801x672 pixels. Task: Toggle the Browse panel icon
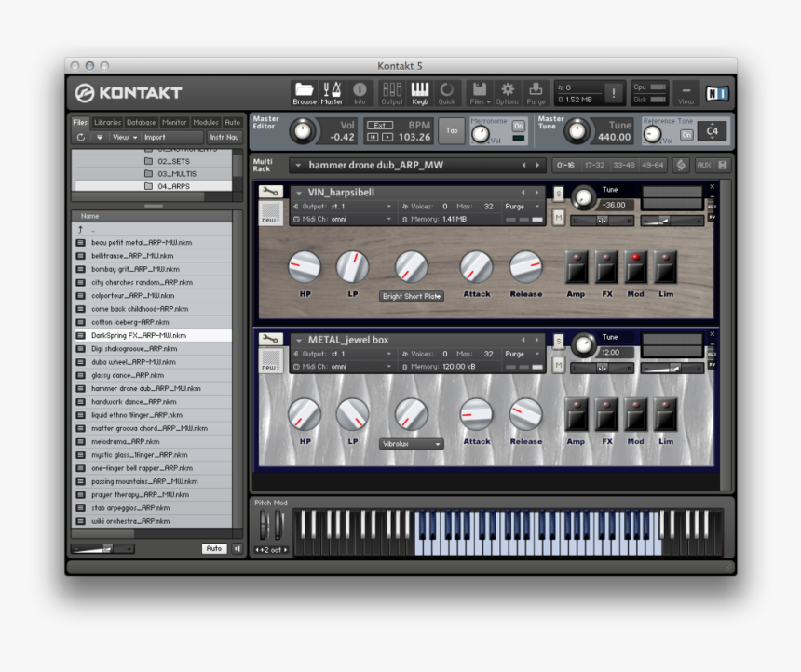click(x=304, y=93)
